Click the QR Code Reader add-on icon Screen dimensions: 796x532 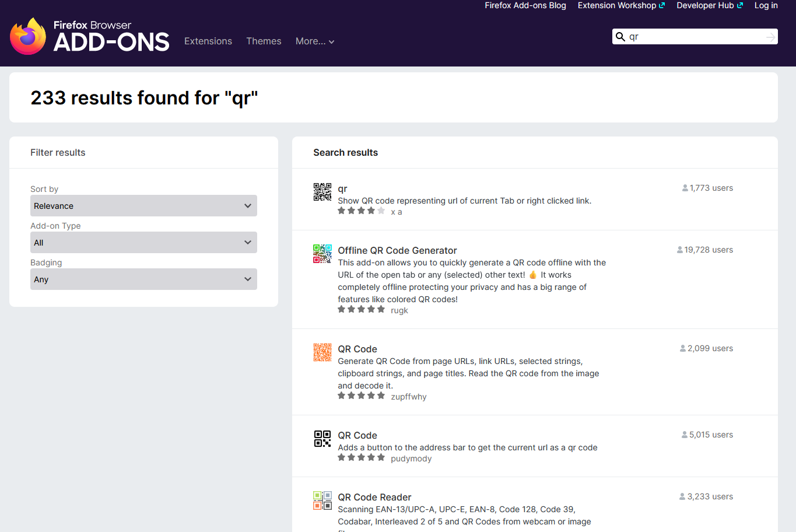[x=322, y=500]
